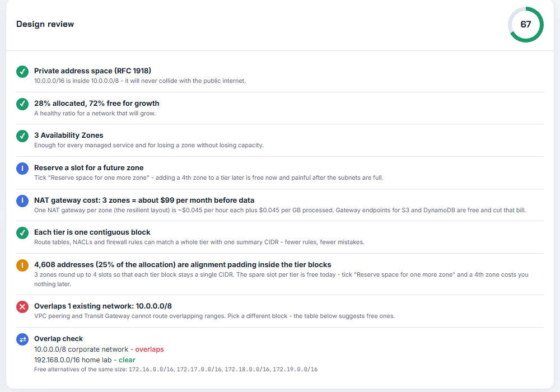The height and width of the screenshot is (392, 560).
Task: Click the heading Overlaps 1 existing network: 10.0.0.0/8
Action: 103,306
